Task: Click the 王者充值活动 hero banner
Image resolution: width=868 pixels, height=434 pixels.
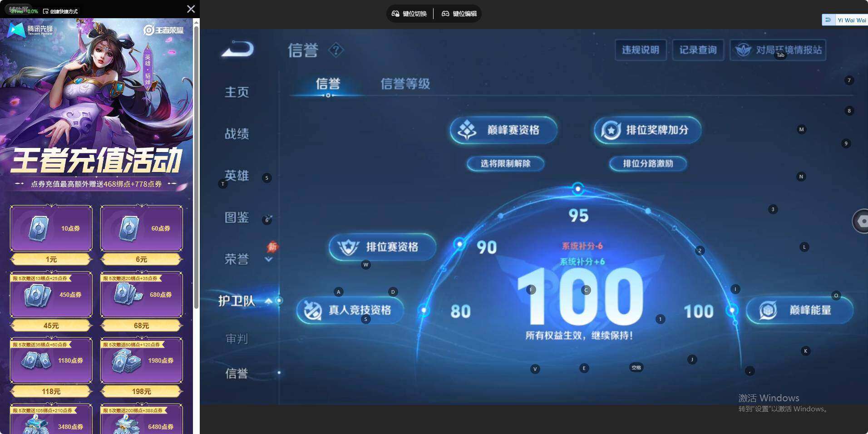Action: click(97, 105)
